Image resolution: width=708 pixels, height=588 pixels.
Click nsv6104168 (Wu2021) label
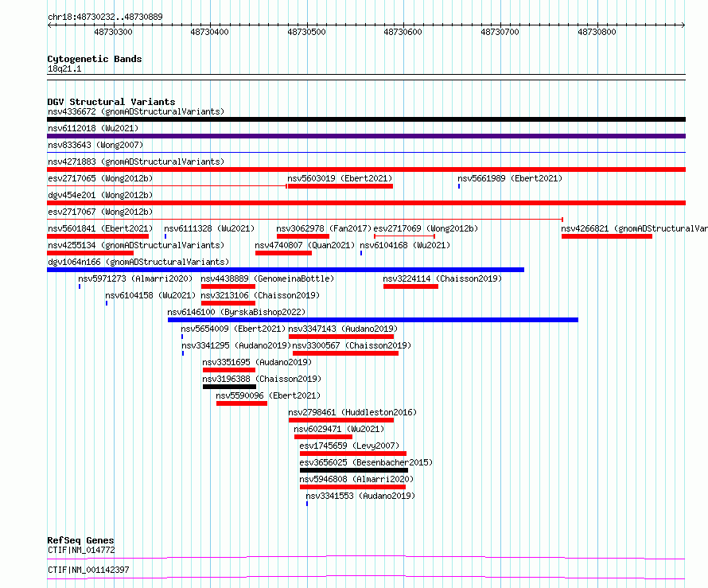point(405,245)
